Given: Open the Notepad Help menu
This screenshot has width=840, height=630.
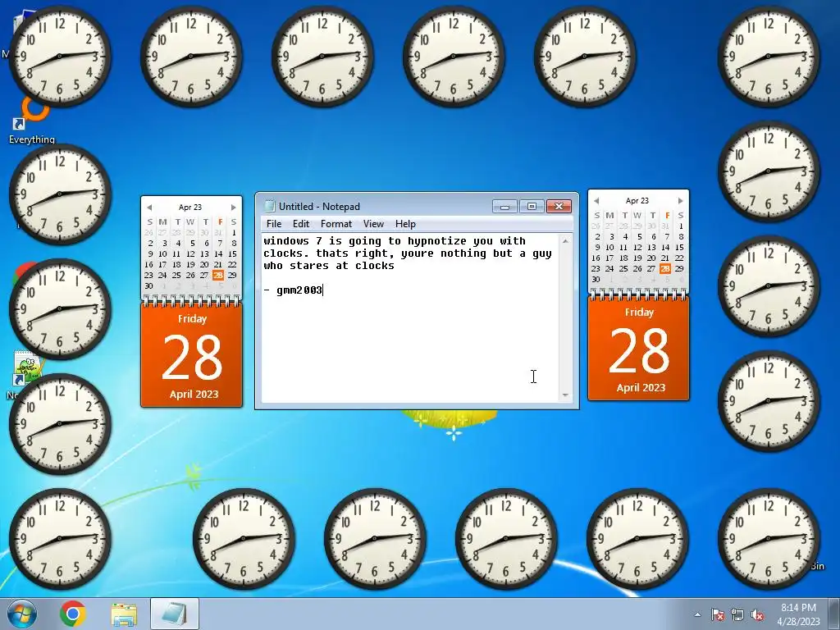Looking at the screenshot, I should pyautogui.click(x=405, y=224).
